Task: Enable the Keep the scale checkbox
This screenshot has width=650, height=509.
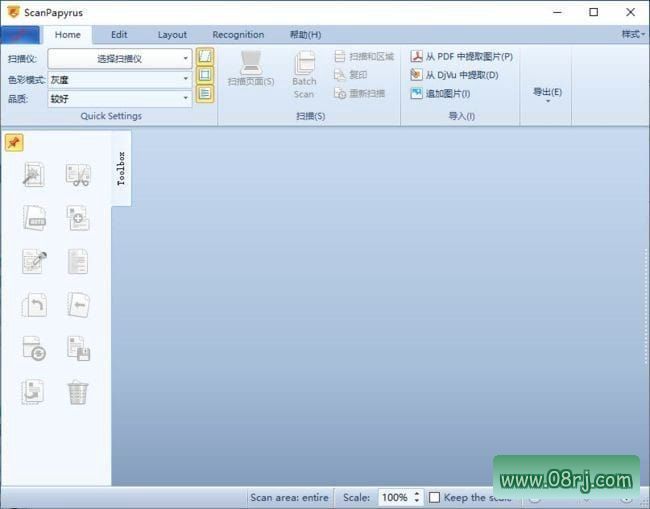Action: click(434, 497)
